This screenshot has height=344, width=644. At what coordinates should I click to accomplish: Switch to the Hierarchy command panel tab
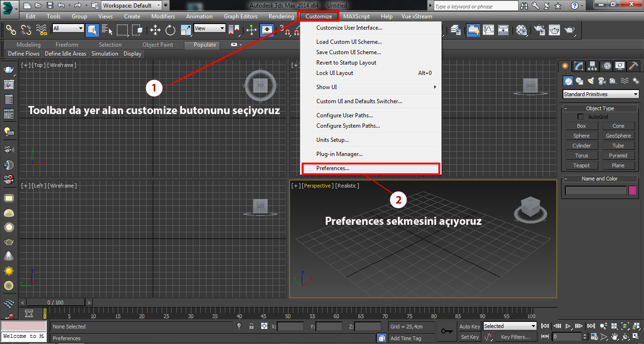(x=592, y=66)
